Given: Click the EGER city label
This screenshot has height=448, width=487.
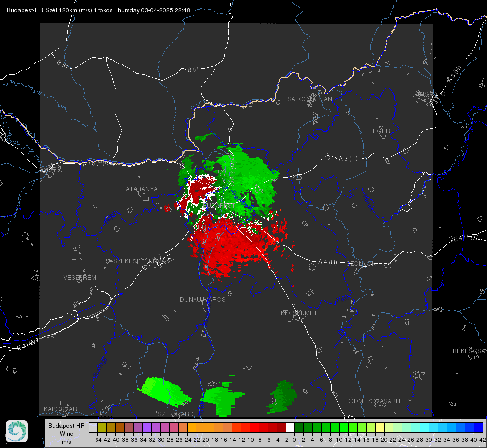Looking at the screenshot, I should coord(381,131).
